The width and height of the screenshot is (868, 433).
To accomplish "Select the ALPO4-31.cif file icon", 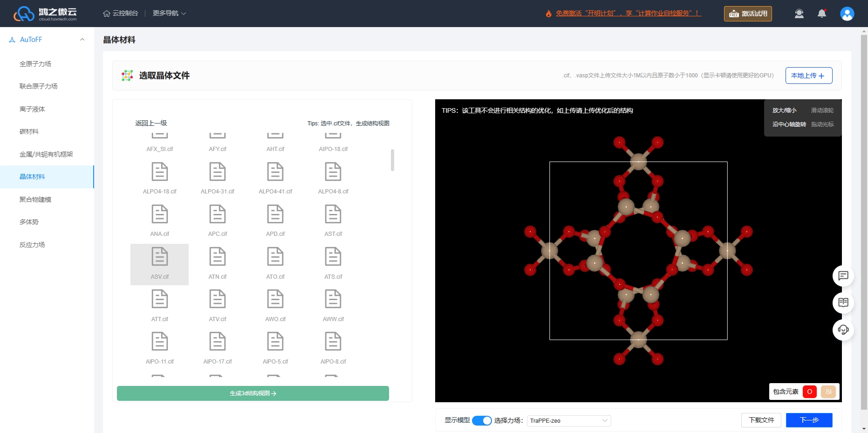I will [x=218, y=172].
